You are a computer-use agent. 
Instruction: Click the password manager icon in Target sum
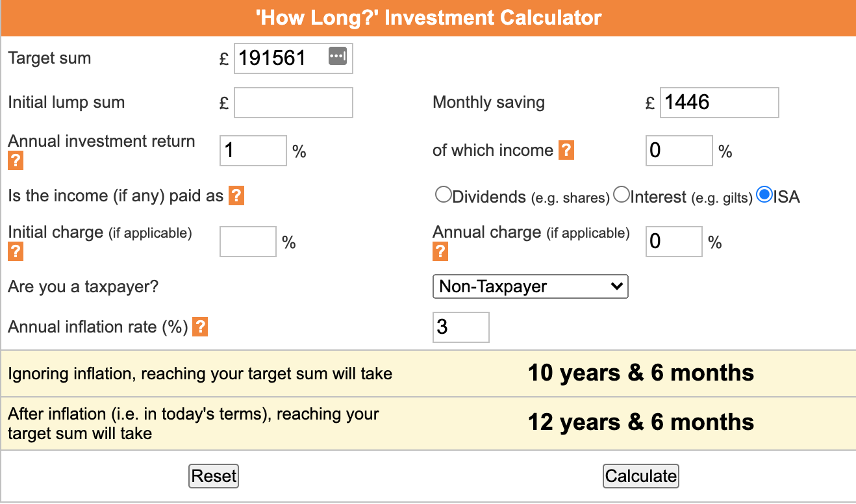[338, 57]
